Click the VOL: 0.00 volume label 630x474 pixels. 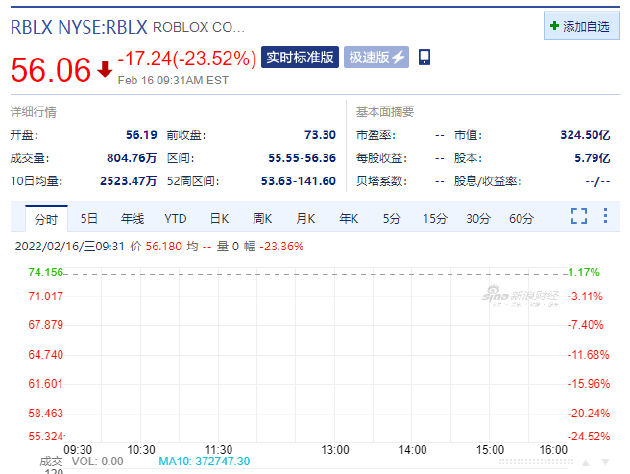pyautogui.click(x=98, y=461)
